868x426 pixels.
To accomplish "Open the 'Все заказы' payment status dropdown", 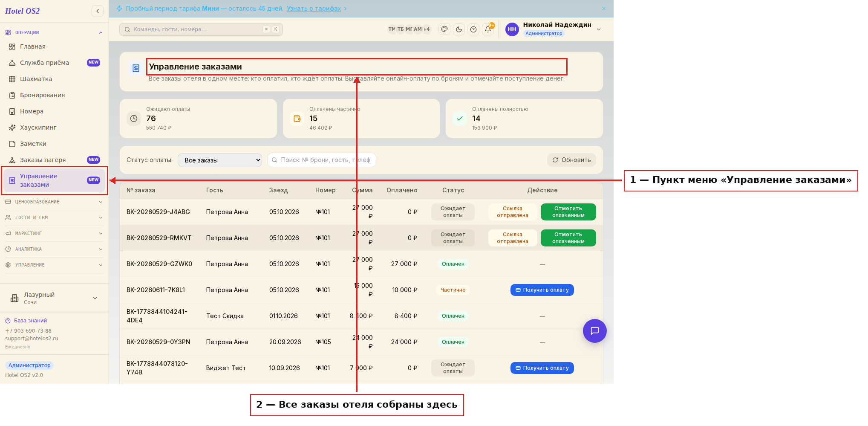I will click(220, 160).
